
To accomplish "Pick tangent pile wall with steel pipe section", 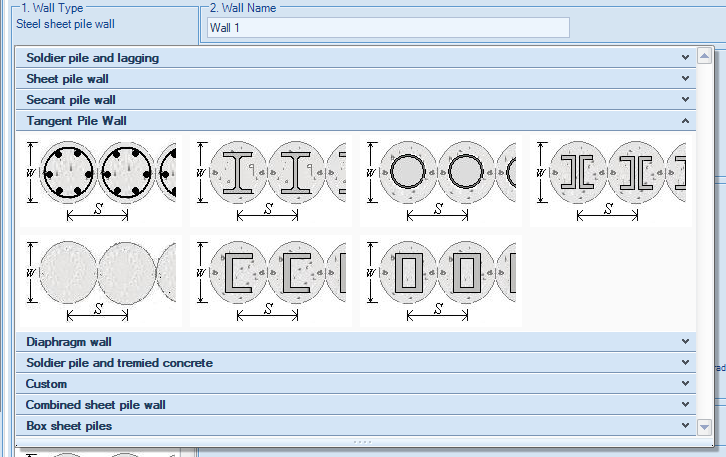I will point(441,181).
